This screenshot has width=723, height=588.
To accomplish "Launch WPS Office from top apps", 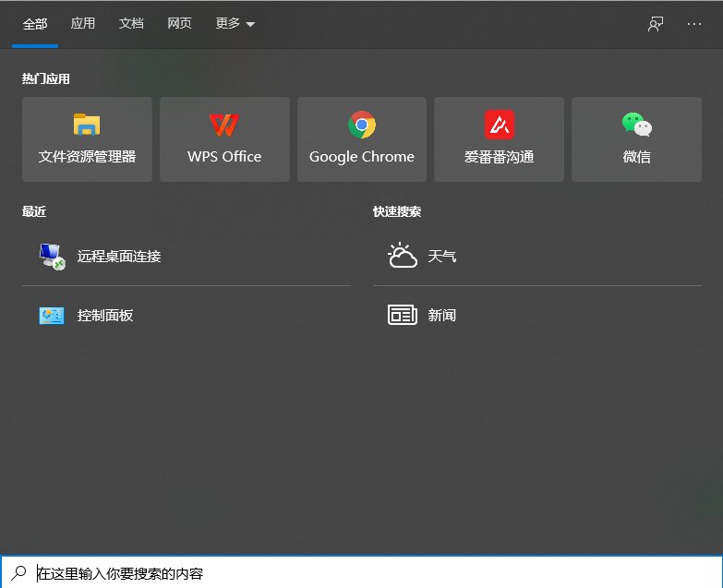I will coord(224,139).
